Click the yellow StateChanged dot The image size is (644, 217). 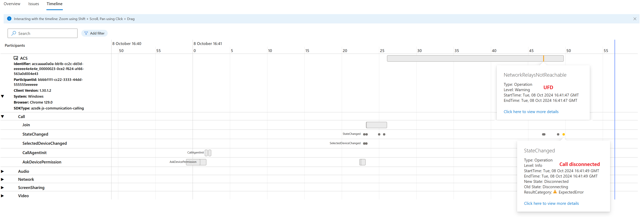point(563,134)
